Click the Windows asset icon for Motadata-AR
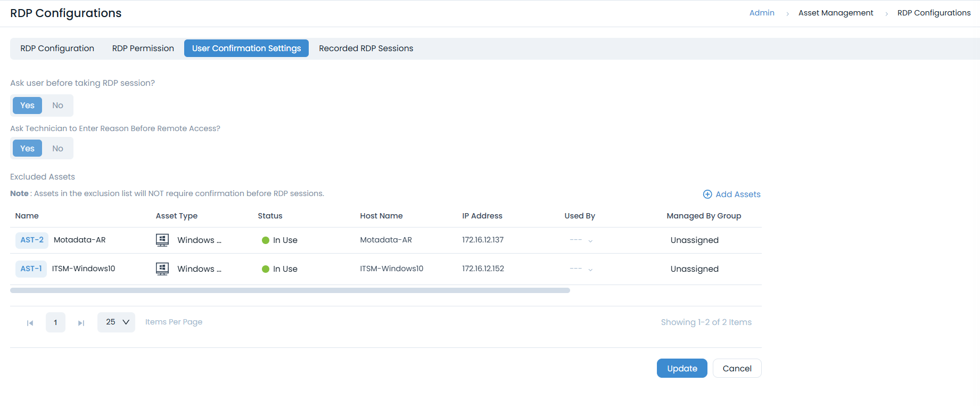Viewport: 980px width, 406px height. click(162, 240)
